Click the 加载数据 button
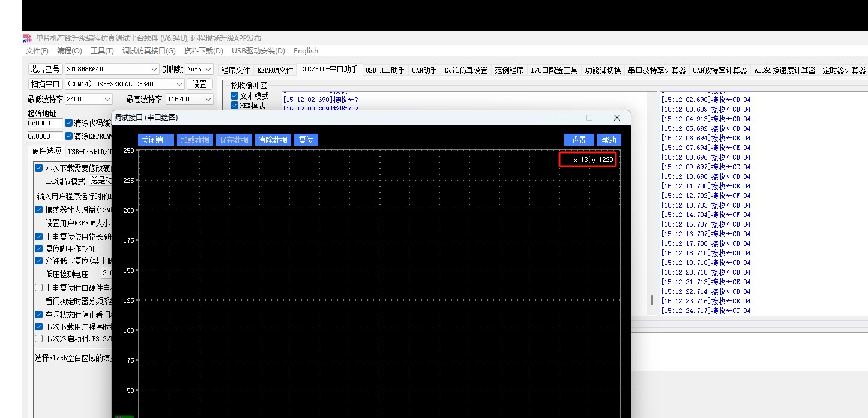868x418 pixels. tap(194, 140)
